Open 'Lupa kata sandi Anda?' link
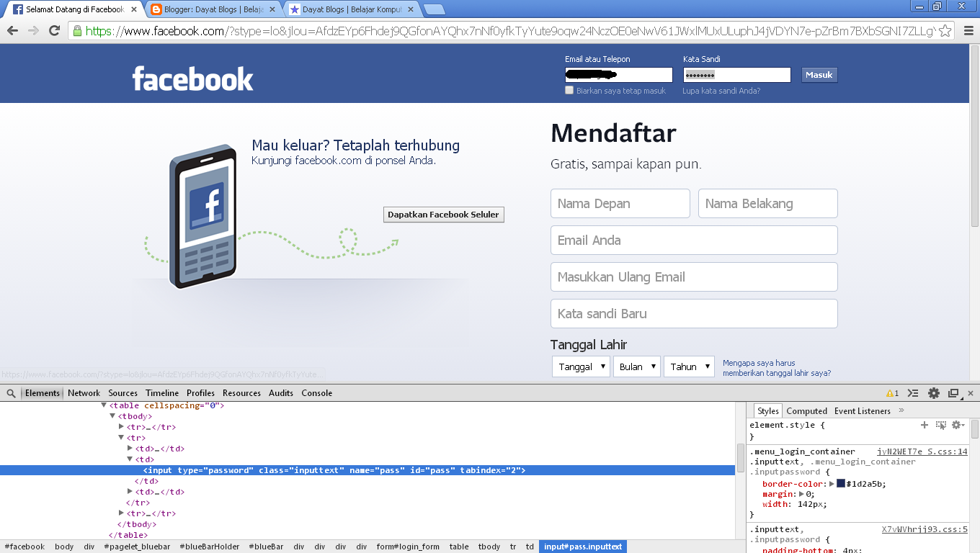This screenshot has width=980, height=553. 721,91
